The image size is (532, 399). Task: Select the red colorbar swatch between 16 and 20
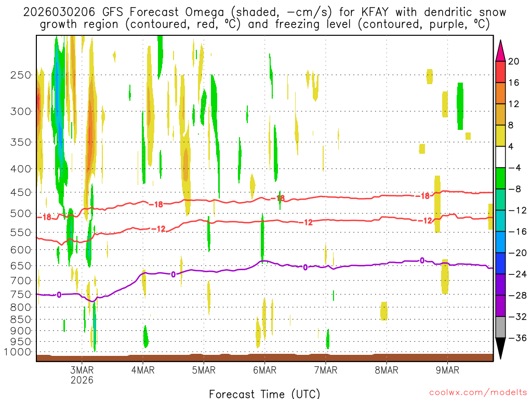click(x=500, y=72)
